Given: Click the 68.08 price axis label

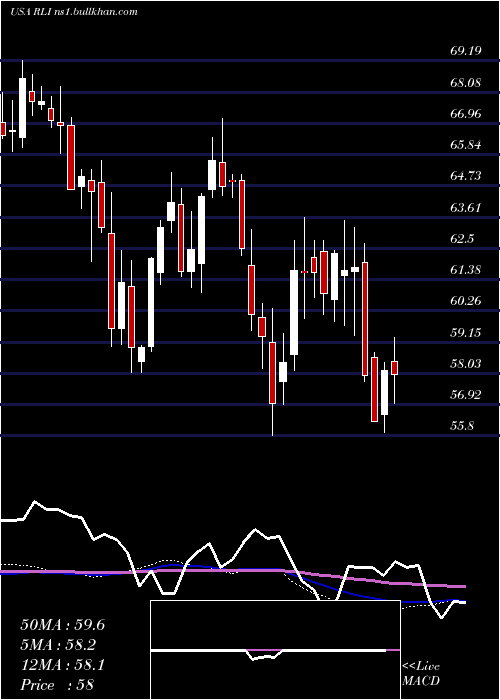Looking at the screenshot, I should 466,83.
